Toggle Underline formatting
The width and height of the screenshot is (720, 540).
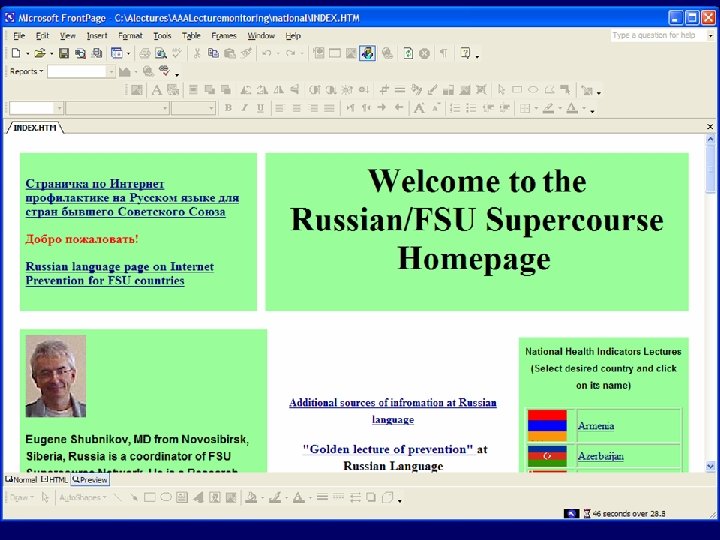tap(260, 108)
